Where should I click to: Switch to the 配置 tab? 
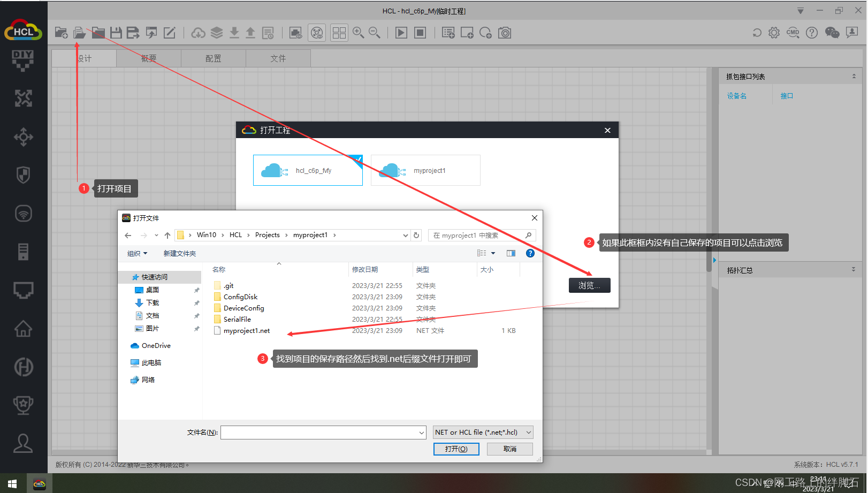214,58
